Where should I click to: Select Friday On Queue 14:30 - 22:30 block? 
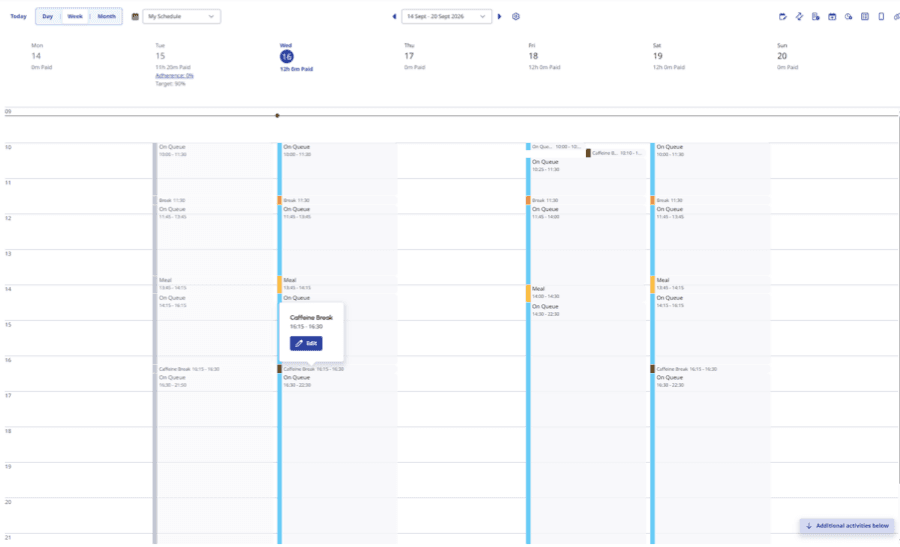pyautogui.click(x=587, y=423)
